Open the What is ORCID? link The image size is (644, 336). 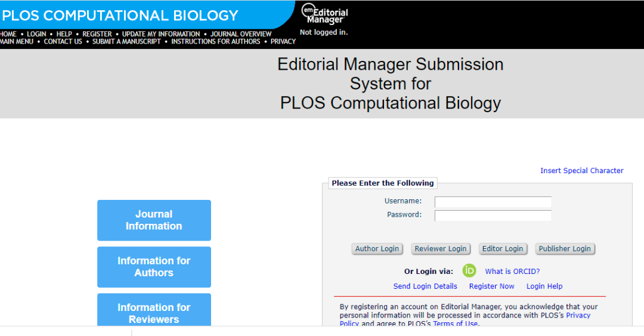[512, 272]
